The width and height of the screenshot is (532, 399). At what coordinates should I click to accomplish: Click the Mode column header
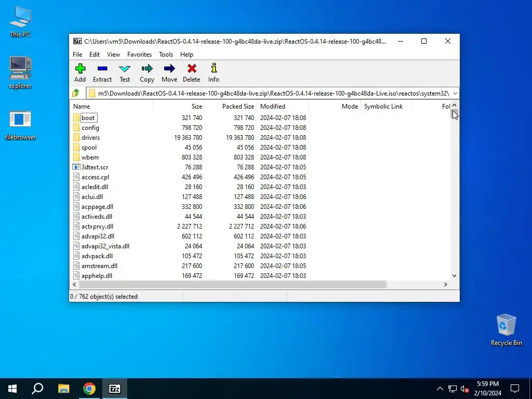click(x=335, y=106)
